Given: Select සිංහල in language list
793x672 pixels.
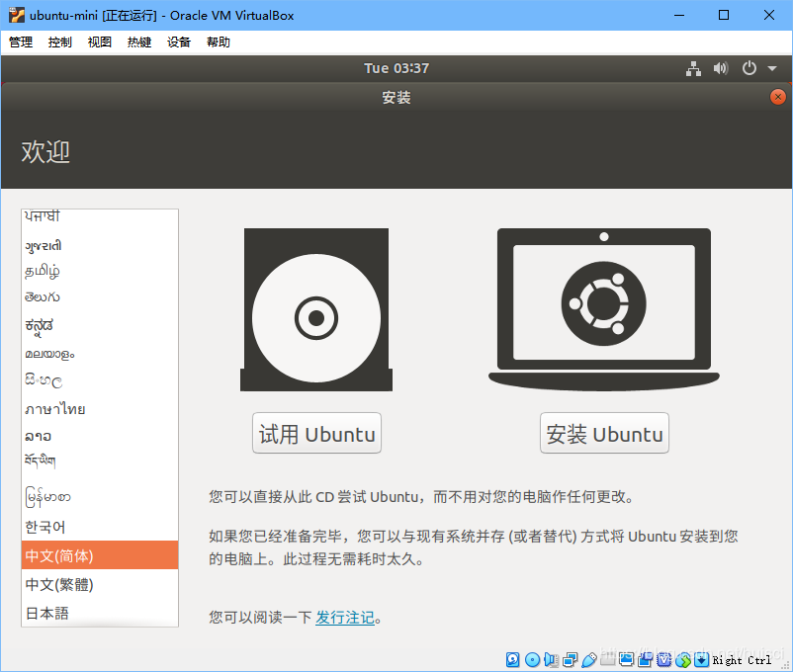Looking at the screenshot, I should coord(100,380).
